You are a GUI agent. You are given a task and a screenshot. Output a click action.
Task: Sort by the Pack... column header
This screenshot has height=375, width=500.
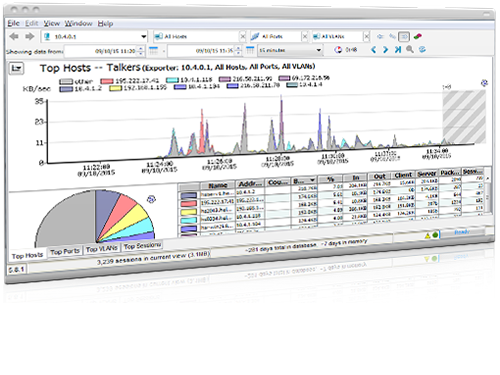click(449, 173)
